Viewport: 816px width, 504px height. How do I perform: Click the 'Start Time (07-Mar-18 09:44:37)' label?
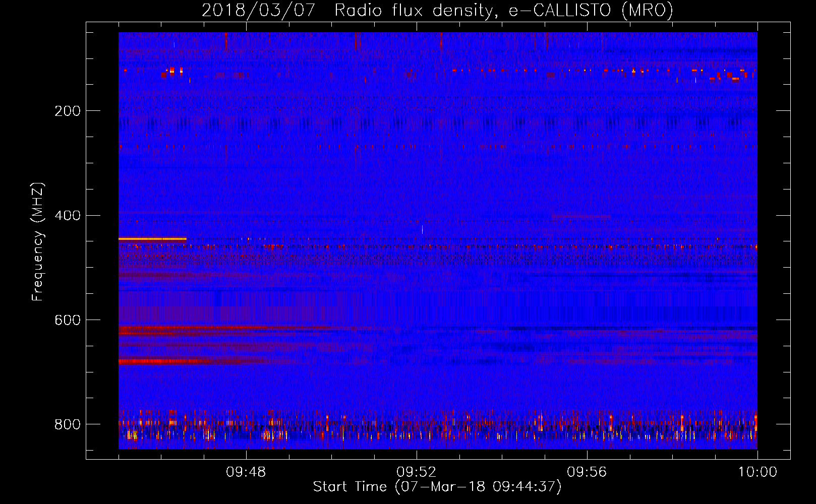pyautogui.click(x=437, y=487)
